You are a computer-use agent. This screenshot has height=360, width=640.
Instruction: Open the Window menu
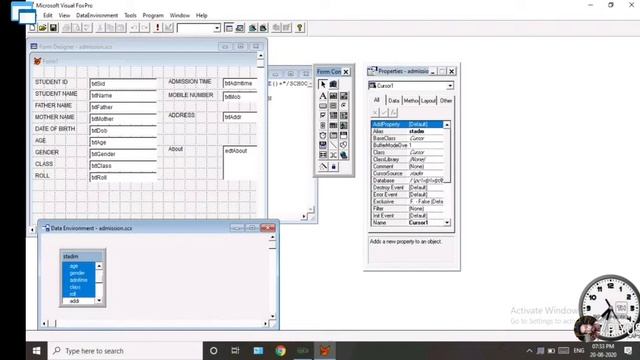coord(180,15)
